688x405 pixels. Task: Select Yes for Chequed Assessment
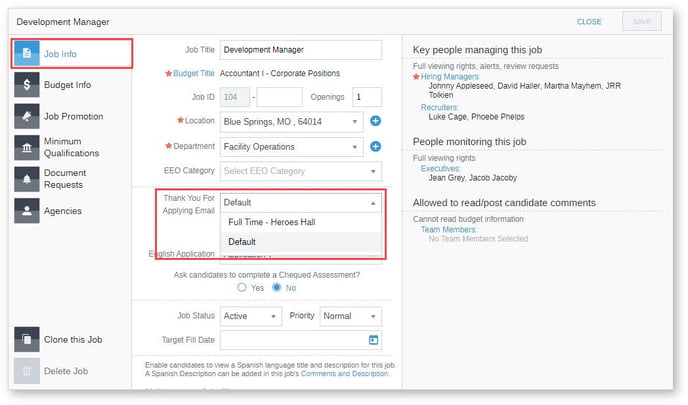242,288
